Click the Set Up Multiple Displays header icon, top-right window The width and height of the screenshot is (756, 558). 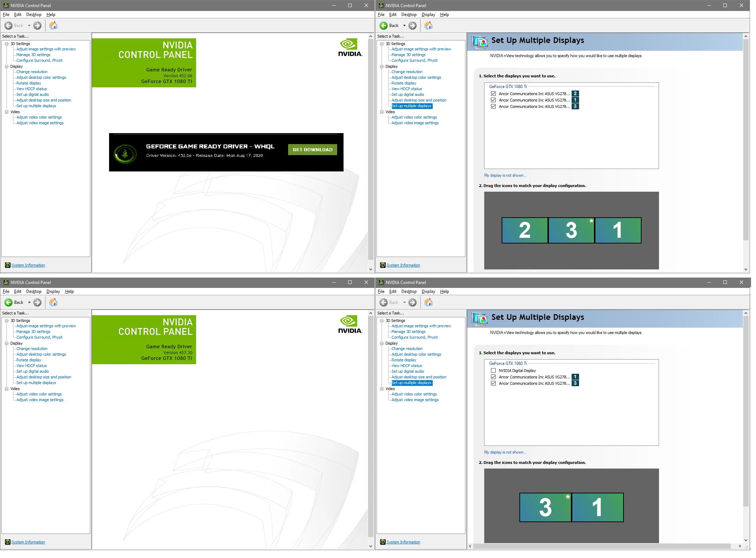pos(480,42)
